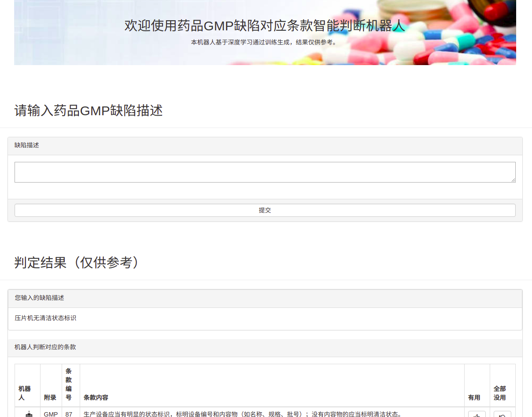Click the banner subtitle about deep learning
532x417 pixels.
tap(265, 42)
